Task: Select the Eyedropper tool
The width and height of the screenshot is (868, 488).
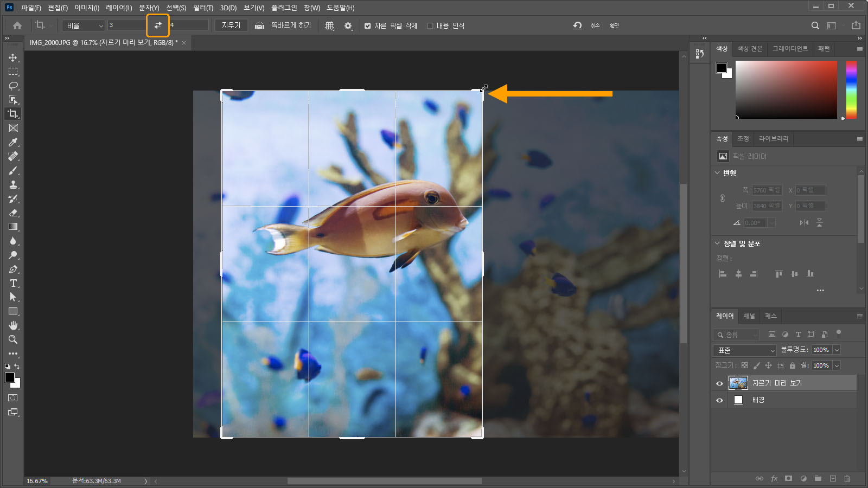Action: [x=13, y=142]
